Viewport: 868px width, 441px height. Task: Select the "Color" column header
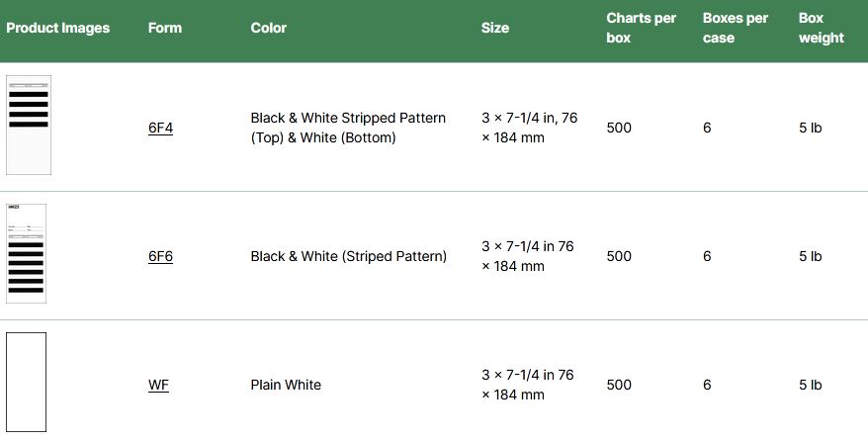[x=269, y=28]
